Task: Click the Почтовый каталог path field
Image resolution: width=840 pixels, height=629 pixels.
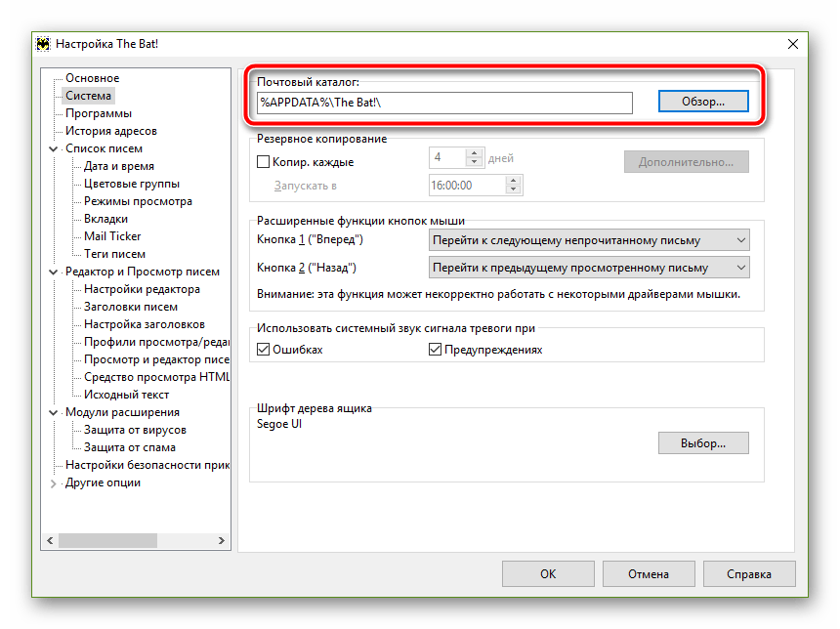Action: (x=444, y=103)
